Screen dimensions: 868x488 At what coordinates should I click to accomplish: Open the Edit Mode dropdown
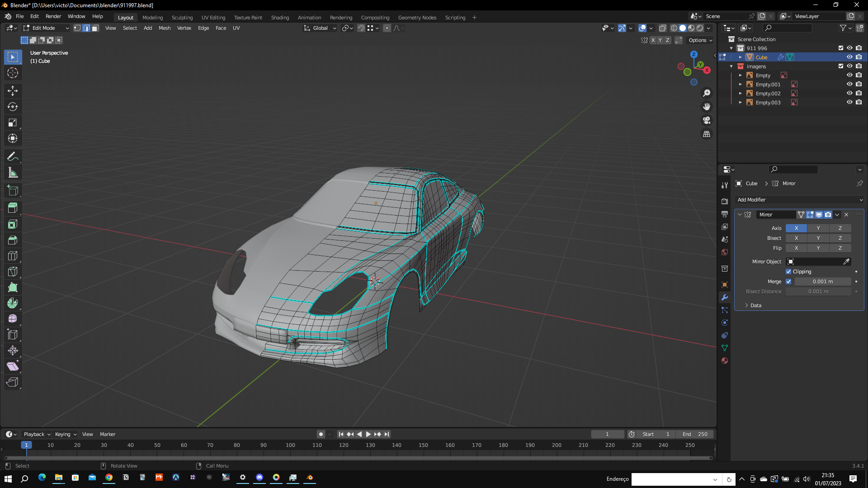(46, 28)
